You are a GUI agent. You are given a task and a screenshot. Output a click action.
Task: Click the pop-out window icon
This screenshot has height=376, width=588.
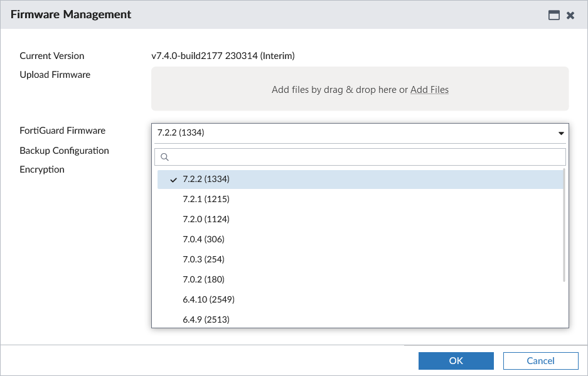coord(553,14)
